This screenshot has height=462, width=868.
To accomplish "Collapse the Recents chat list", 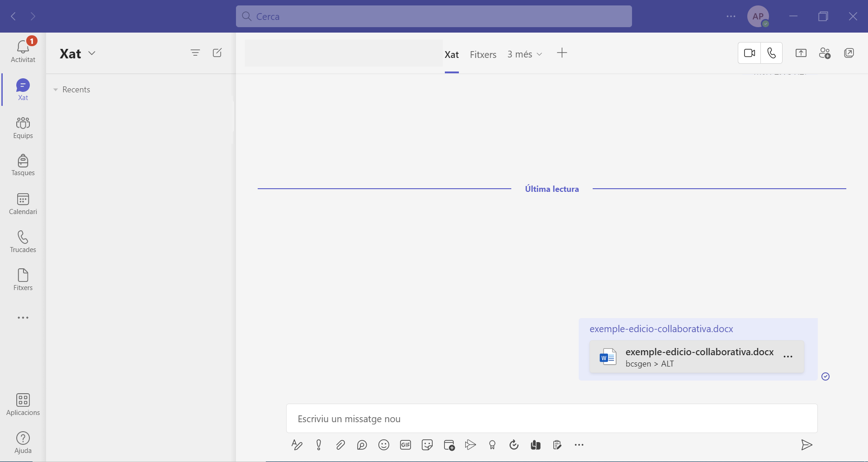I will point(56,90).
